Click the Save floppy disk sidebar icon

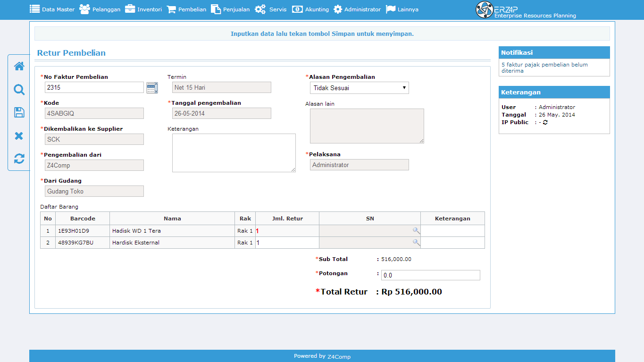pyautogui.click(x=19, y=112)
